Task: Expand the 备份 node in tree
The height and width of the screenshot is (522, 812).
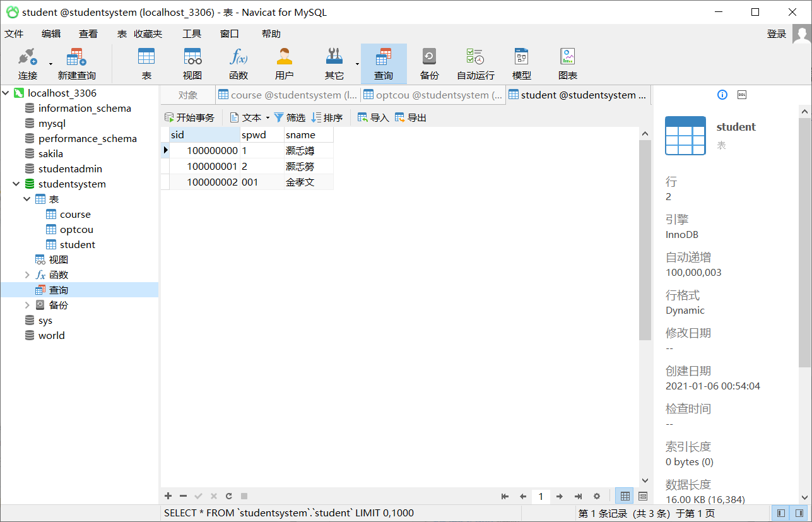Action: point(27,305)
